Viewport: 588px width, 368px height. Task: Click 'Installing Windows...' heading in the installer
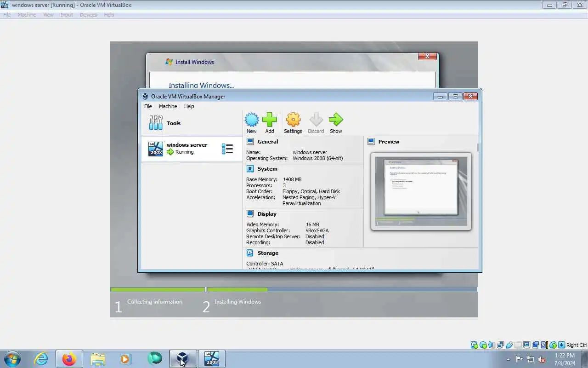201,85
